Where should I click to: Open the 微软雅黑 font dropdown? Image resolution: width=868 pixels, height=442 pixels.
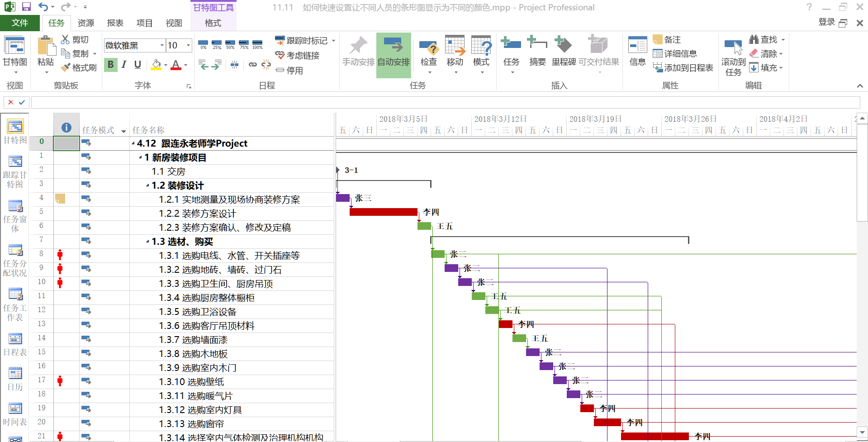[x=161, y=45]
